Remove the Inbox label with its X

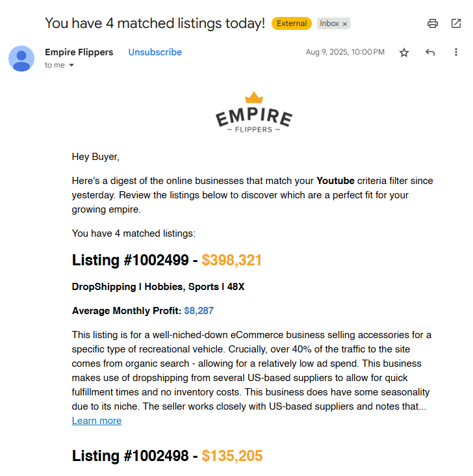click(x=345, y=23)
